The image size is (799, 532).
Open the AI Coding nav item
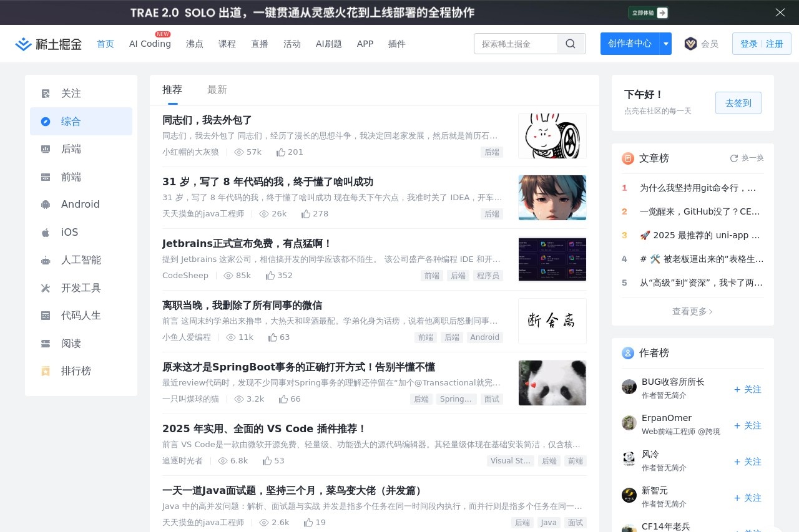150,44
